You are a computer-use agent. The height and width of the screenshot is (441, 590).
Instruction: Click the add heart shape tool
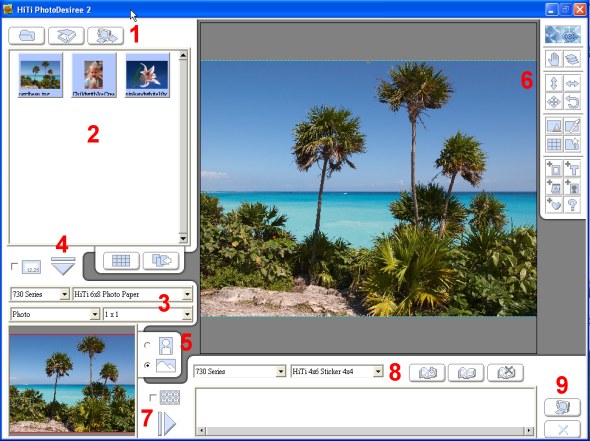click(x=554, y=205)
